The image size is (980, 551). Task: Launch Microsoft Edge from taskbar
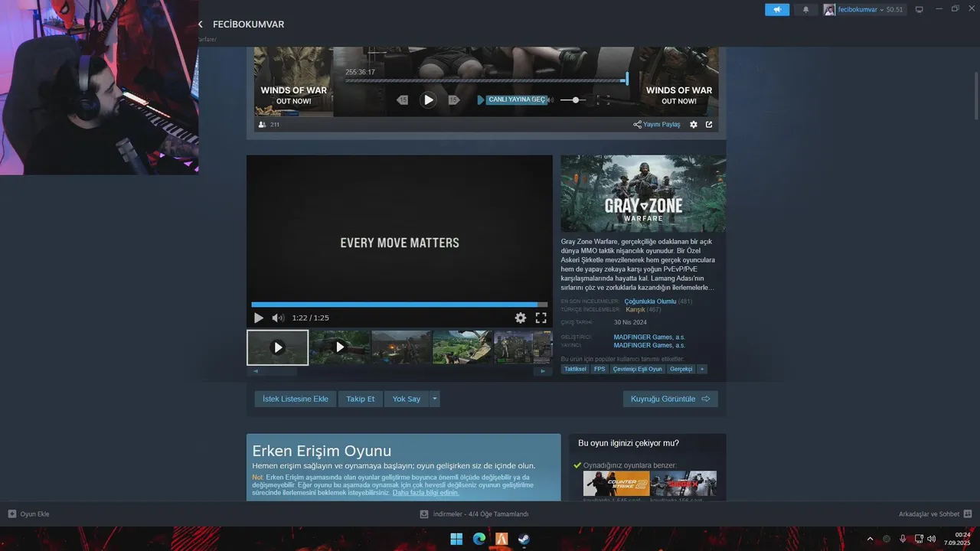[x=479, y=539]
